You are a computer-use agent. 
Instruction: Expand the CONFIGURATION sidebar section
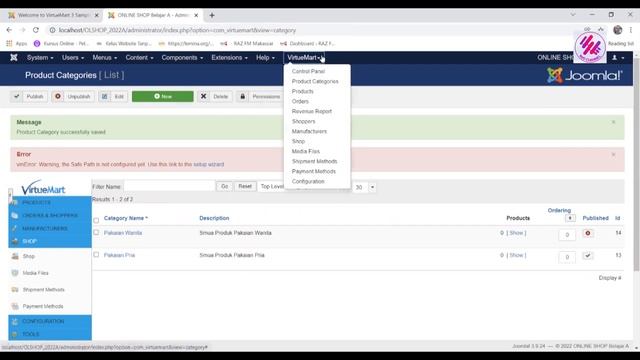50,321
